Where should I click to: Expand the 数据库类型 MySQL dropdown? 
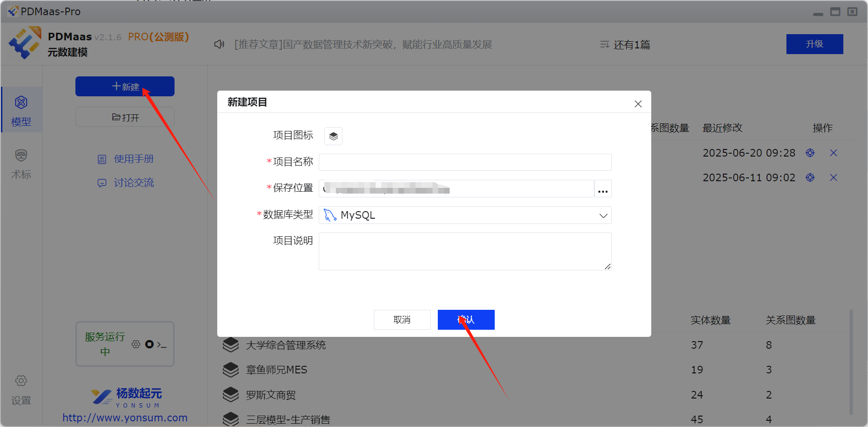tap(603, 215)
